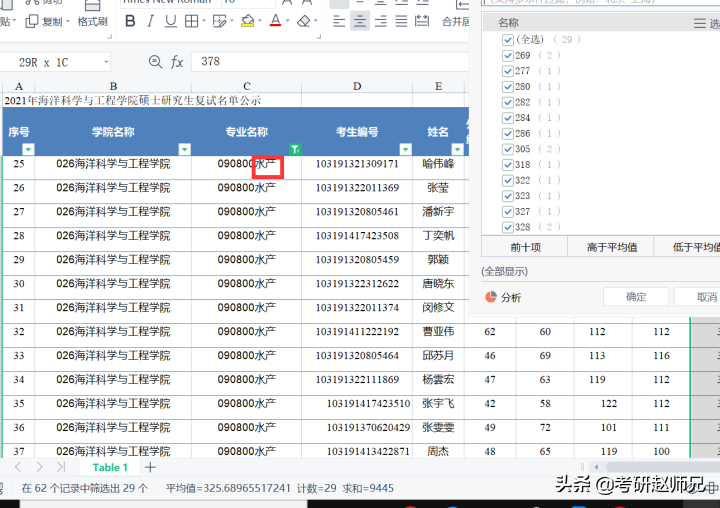The image size is (720, 508).
Task: Uncheck the 318 filter value
Action: click(x=507, y=165)
